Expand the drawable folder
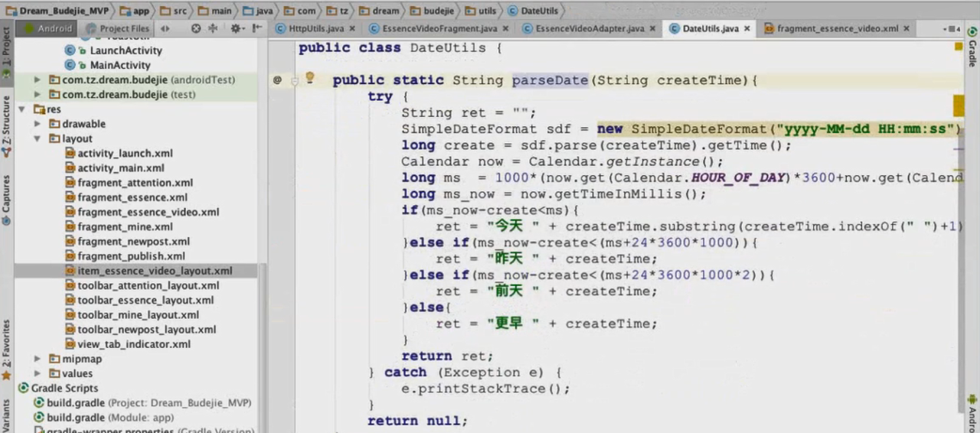 click(38, 124)
